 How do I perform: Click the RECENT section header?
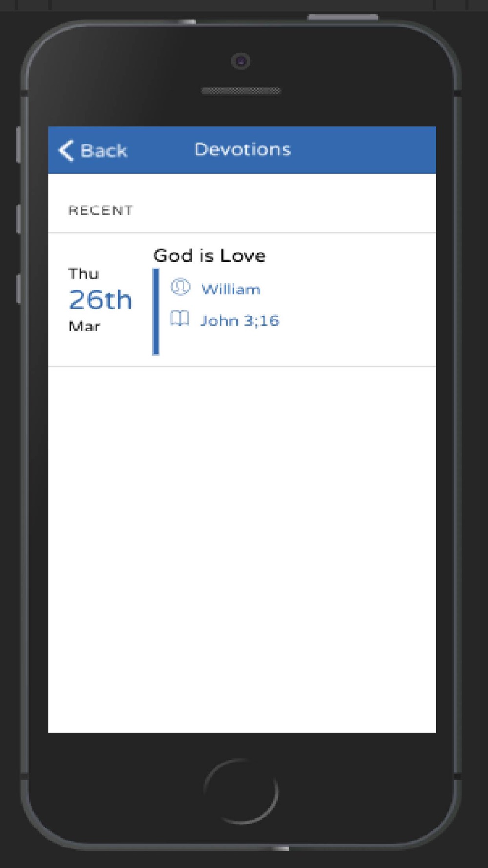(x=101, y=210)
